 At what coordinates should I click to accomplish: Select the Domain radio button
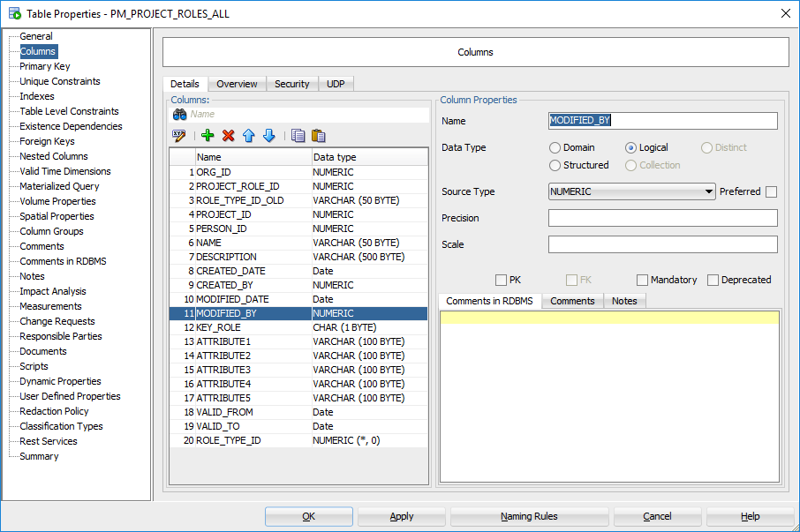[555, 147]
